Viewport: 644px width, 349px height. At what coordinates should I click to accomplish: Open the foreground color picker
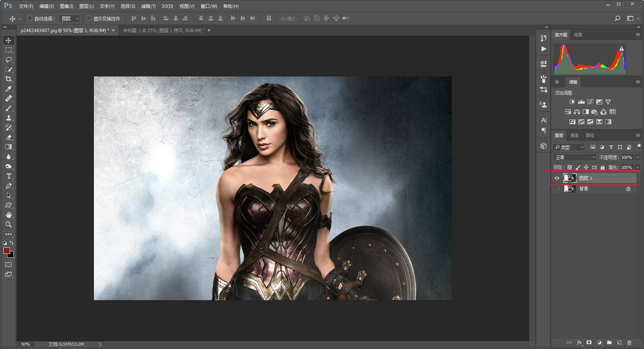pyautogui.click(x=6, y=251)
